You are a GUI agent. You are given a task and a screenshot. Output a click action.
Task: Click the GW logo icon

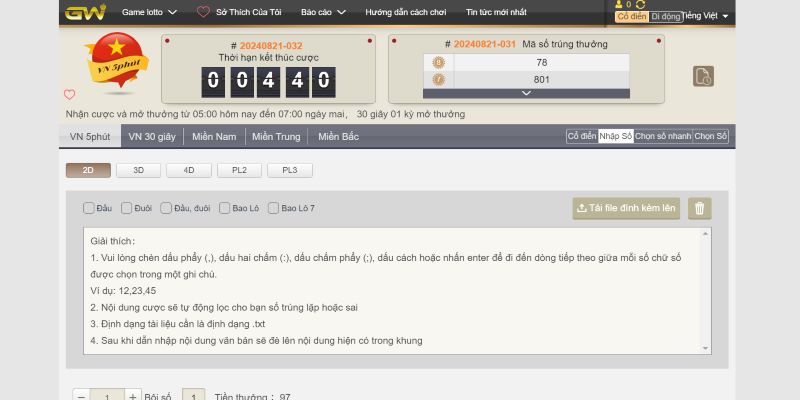85,12
